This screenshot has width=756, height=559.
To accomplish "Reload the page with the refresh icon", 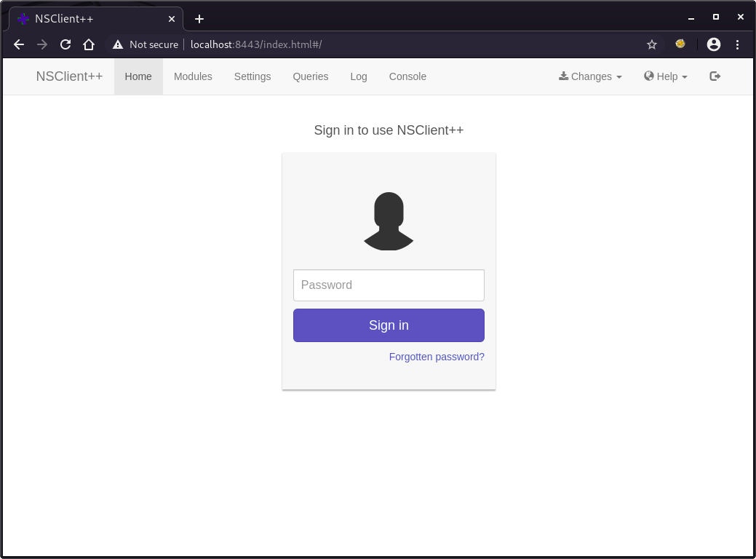I will point(65,44).
